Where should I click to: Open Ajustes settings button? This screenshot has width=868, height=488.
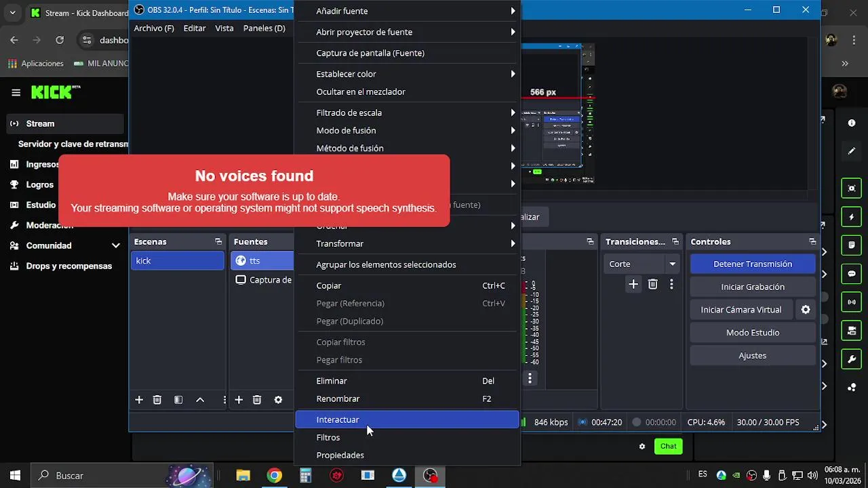coord(753,355)
